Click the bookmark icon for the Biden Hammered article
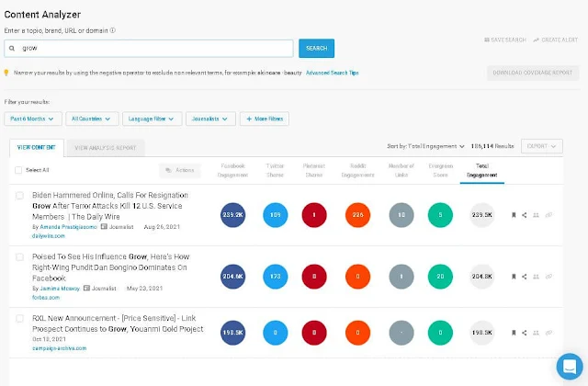 pos(514,215)
